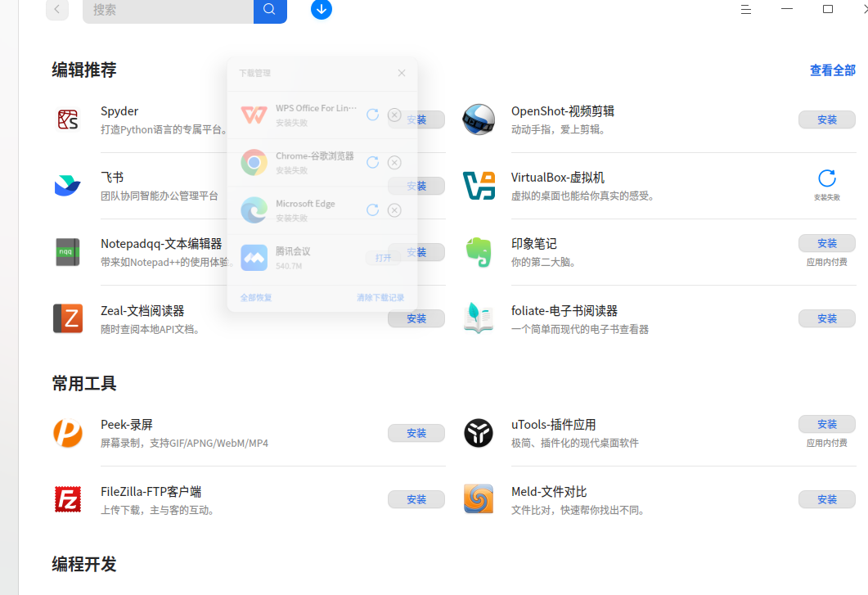Click Chrome icon in download list

[254, 162]
